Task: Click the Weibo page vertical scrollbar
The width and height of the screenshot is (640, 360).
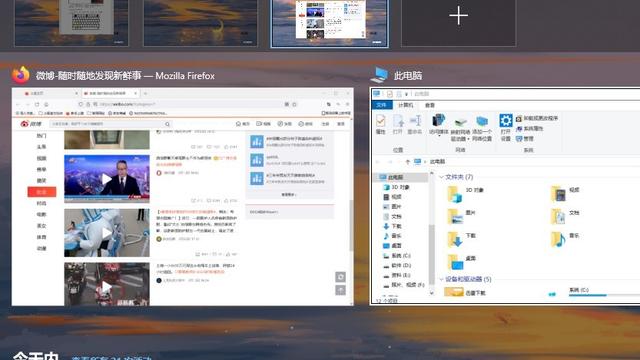Action: click(351, 225)
